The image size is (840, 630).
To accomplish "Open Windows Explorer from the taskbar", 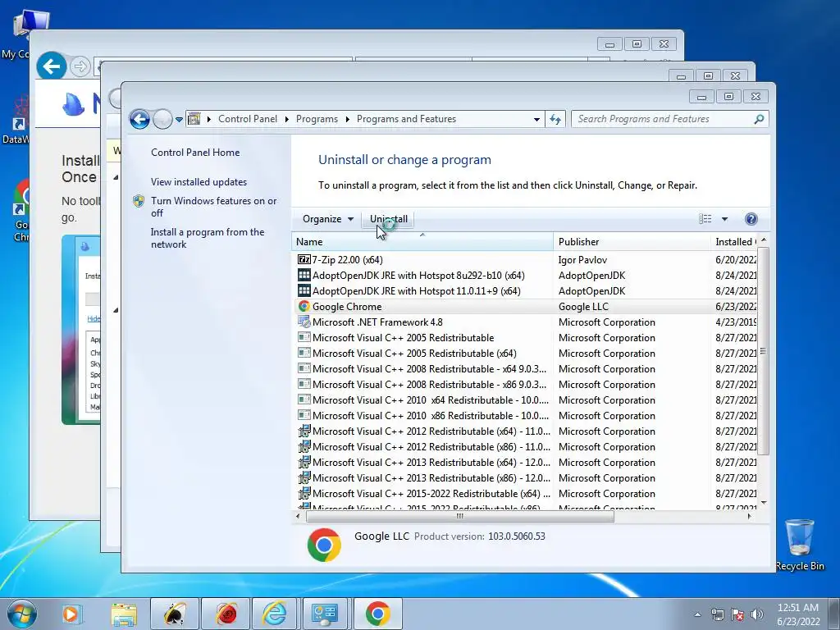I will click(x=124, y=614).
